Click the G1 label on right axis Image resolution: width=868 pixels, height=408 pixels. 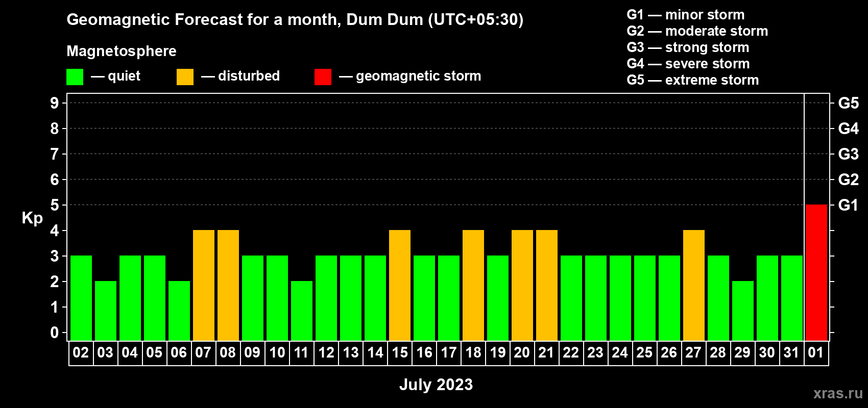(849, 205)
